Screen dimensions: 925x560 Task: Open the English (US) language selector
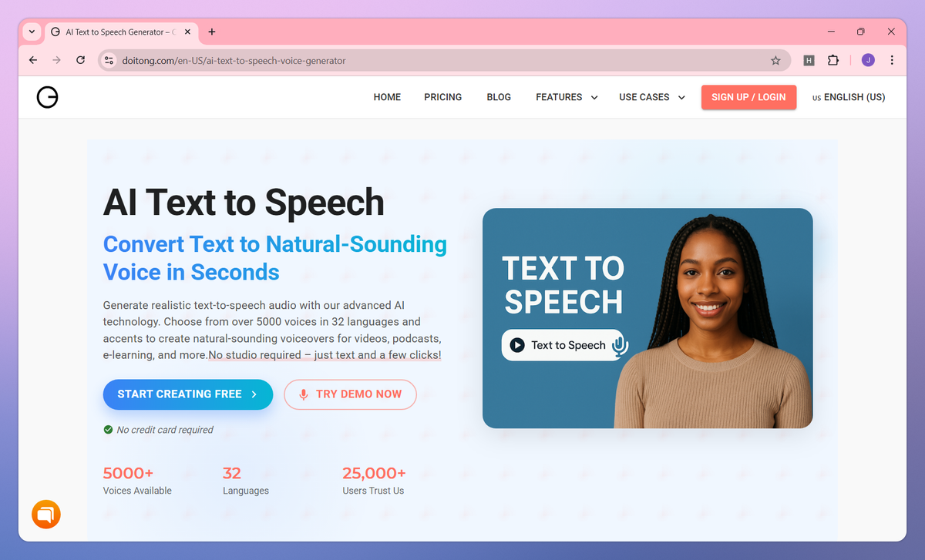tap(849, 97)
